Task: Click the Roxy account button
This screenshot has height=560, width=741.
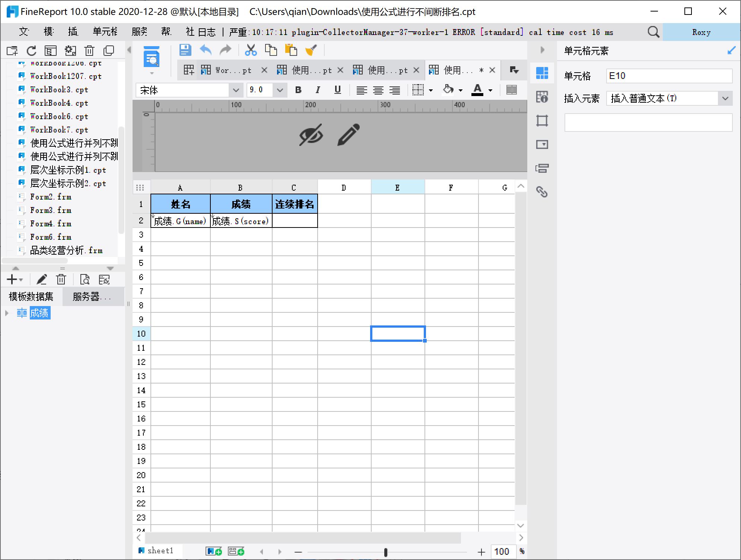Action: point(701,32)
